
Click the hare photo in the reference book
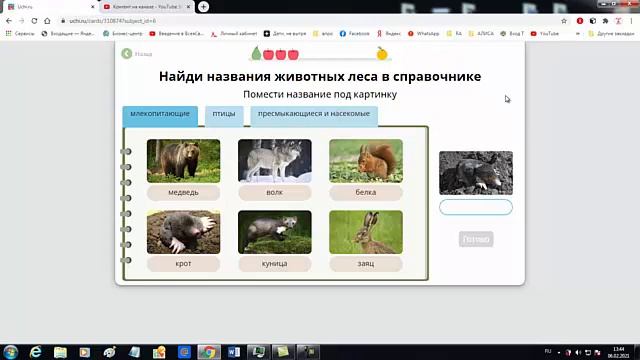pos(366,232)
